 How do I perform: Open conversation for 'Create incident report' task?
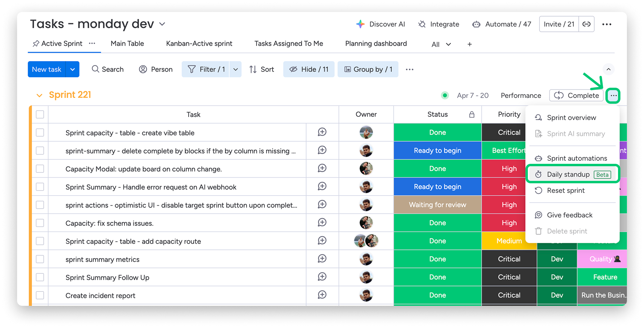[322, 295]
